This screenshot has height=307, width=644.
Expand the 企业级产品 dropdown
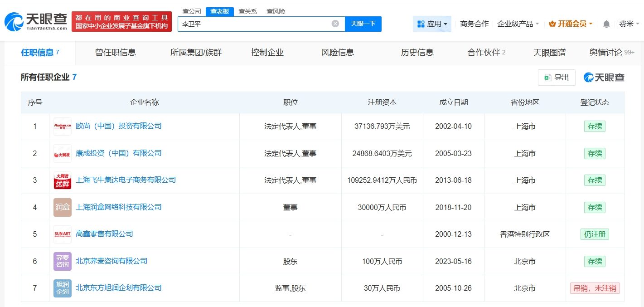point(518,24)
